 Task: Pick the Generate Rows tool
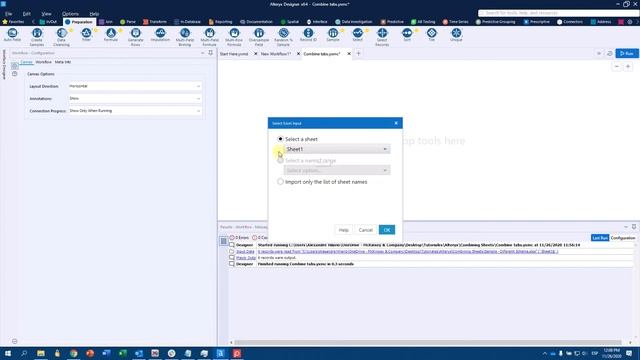pyautogui.click(x=136, y=36)
